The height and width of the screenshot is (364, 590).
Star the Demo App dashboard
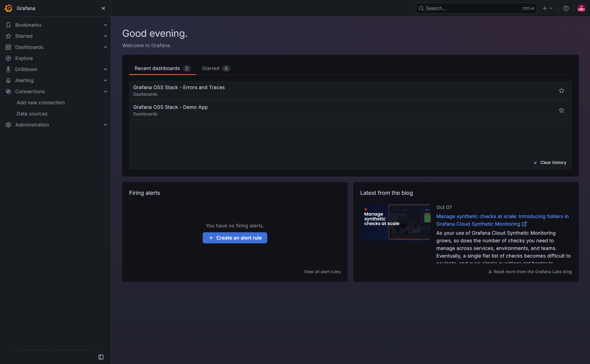point(562,110)
